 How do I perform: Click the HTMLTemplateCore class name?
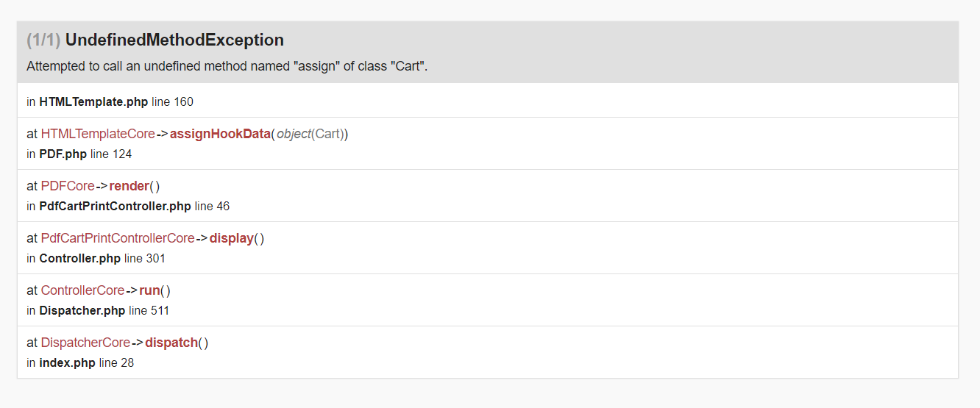coord(98,134)
